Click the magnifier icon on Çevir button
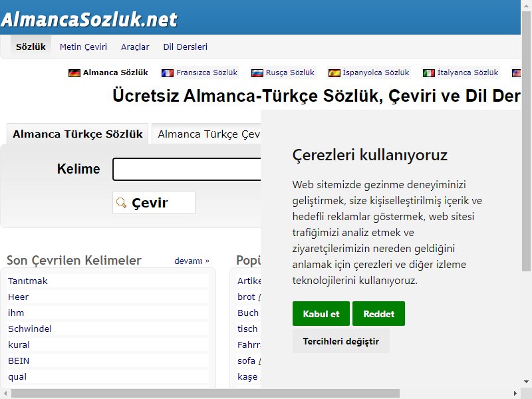This screenshot has height=399, width=532. (121, 203)
